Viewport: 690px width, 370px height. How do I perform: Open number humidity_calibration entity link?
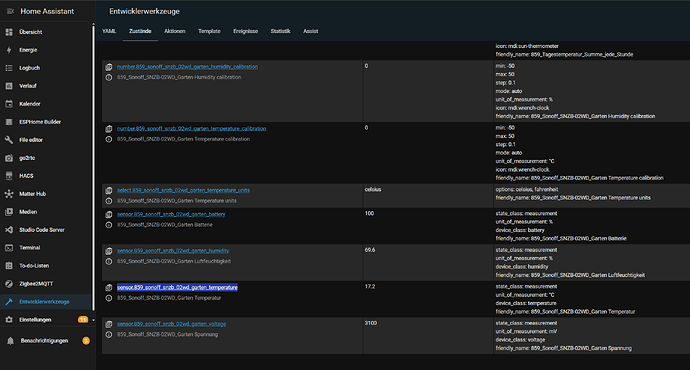[x=187, y=67]
